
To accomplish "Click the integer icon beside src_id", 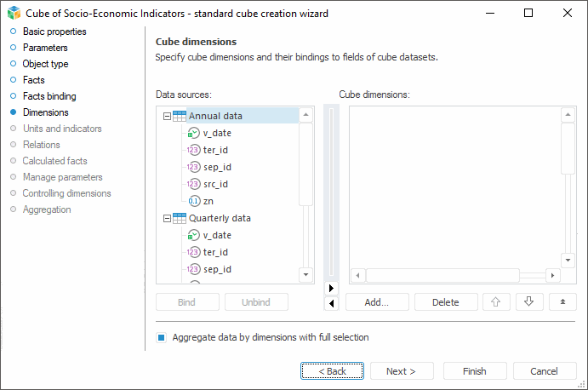I will [x=194, y=184].
